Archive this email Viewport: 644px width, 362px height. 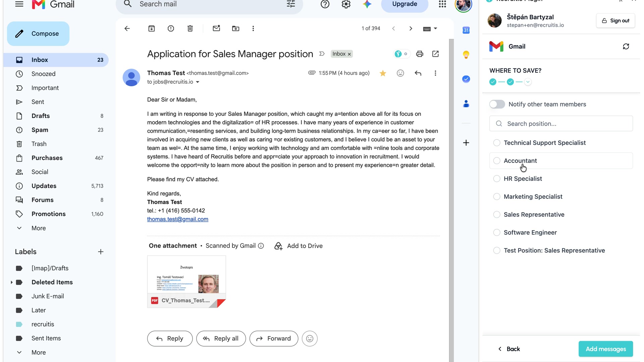[x=152, y=28]
